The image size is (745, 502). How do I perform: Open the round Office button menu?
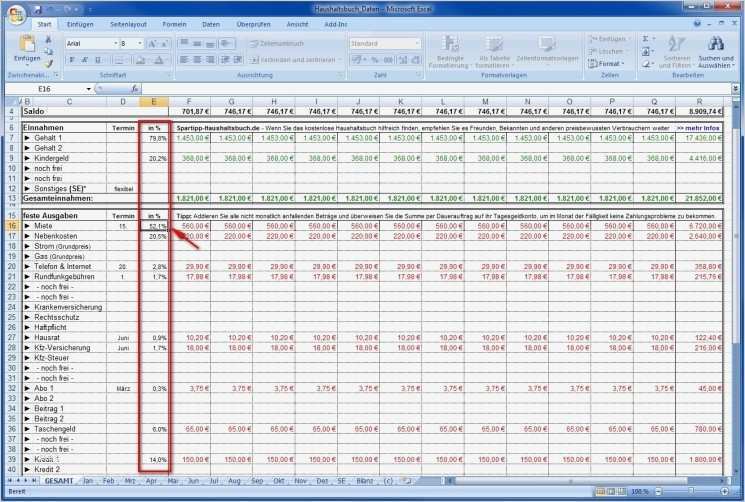16,15
